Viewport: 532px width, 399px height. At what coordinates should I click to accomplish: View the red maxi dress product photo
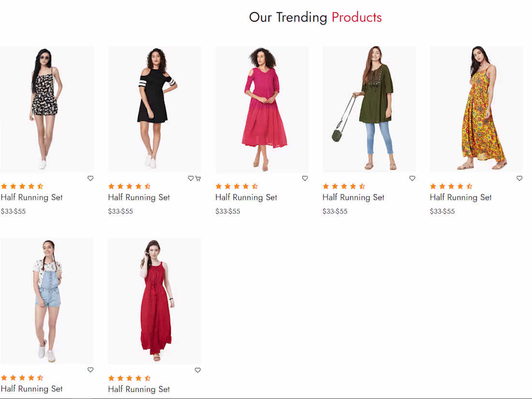coord(154,300)
